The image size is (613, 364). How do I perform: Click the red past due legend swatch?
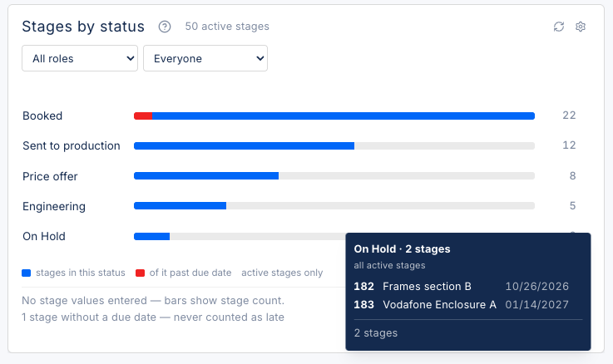click(140, 273)
